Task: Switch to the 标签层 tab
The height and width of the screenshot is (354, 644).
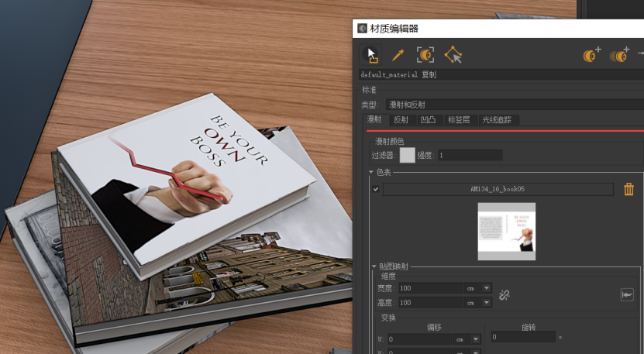Action: coord(459,120)
